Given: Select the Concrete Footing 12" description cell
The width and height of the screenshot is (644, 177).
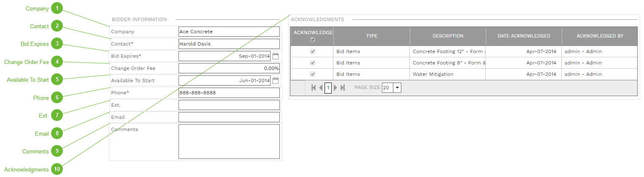Looking at the screenshot, I should (448, 51).
